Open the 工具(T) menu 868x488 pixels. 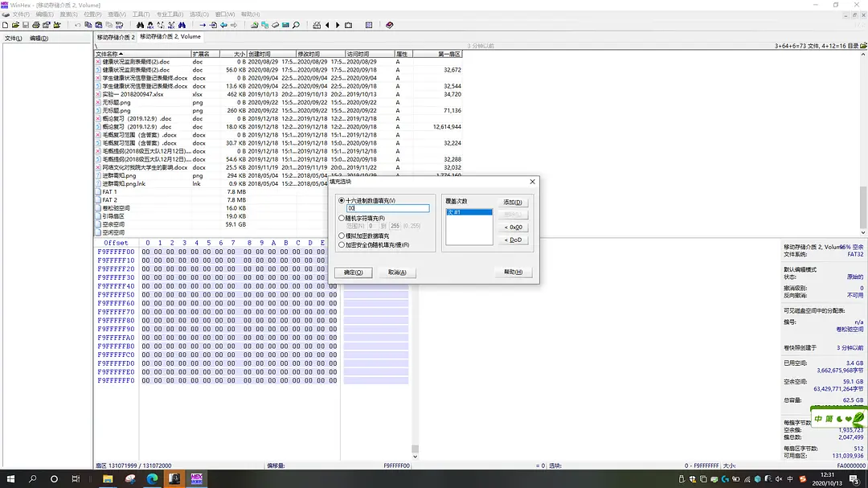(x=141, y=14)
